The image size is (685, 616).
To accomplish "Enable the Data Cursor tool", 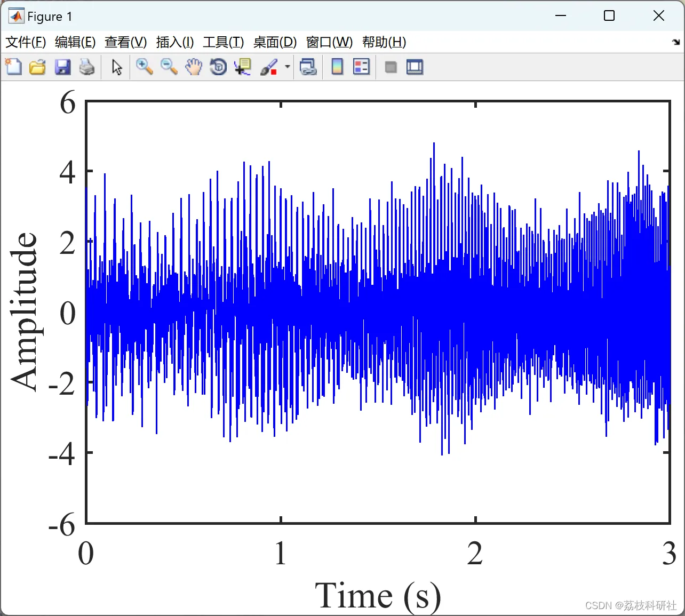I will click(243, 67).
